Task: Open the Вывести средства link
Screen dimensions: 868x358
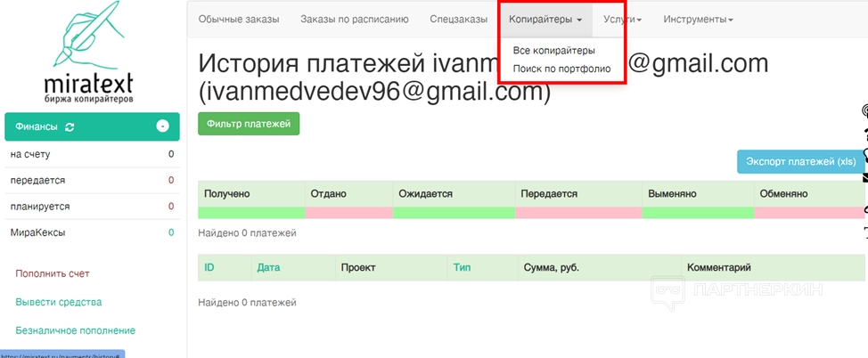Action: 59,302
